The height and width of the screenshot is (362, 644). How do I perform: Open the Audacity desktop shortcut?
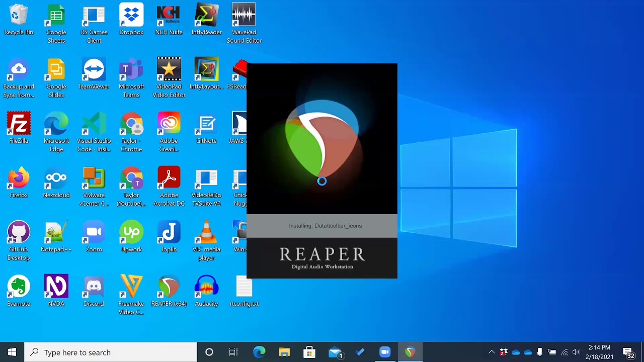206,292
